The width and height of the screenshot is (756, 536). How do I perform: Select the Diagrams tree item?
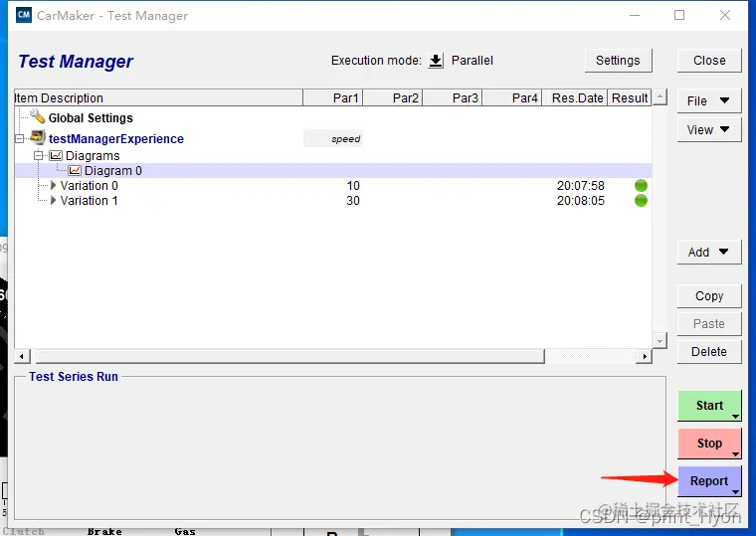(x=93, y=156)
